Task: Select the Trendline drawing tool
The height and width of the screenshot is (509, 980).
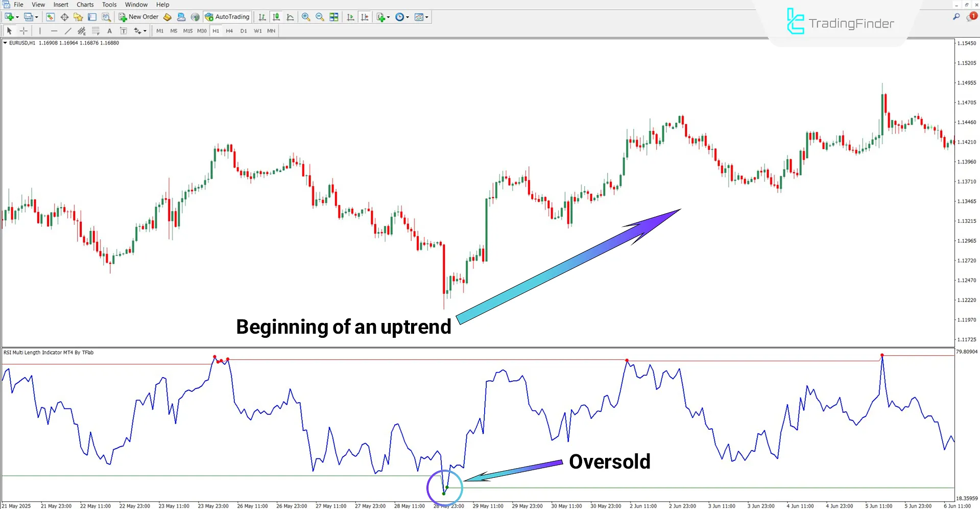Action: coord(68,31)
